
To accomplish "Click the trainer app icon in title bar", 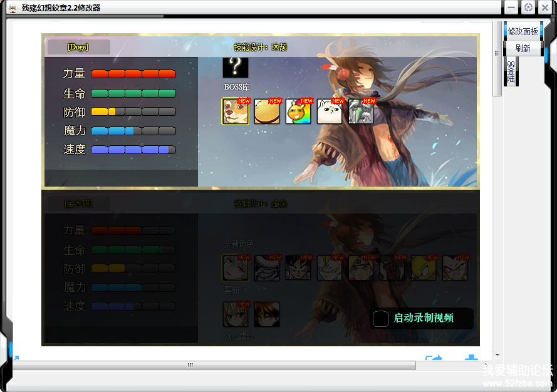I will pos(13,8).
